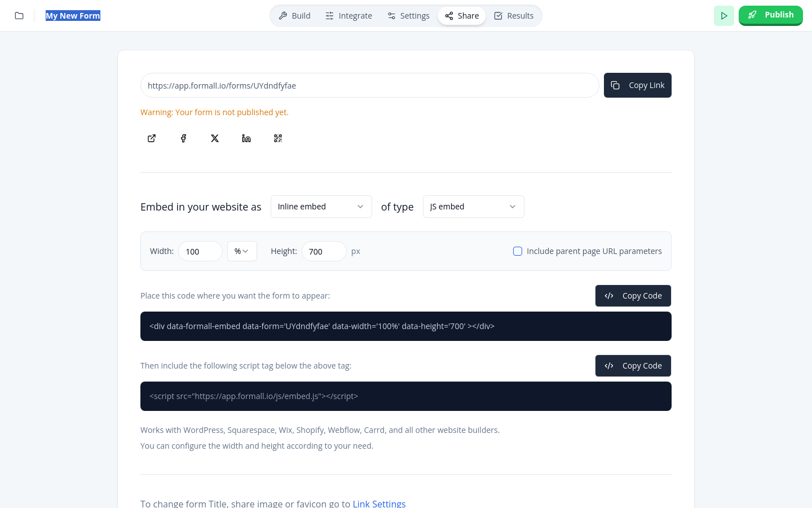Open the Inline embed dropdown
812x508 pixels.
(x=321, y=207)
